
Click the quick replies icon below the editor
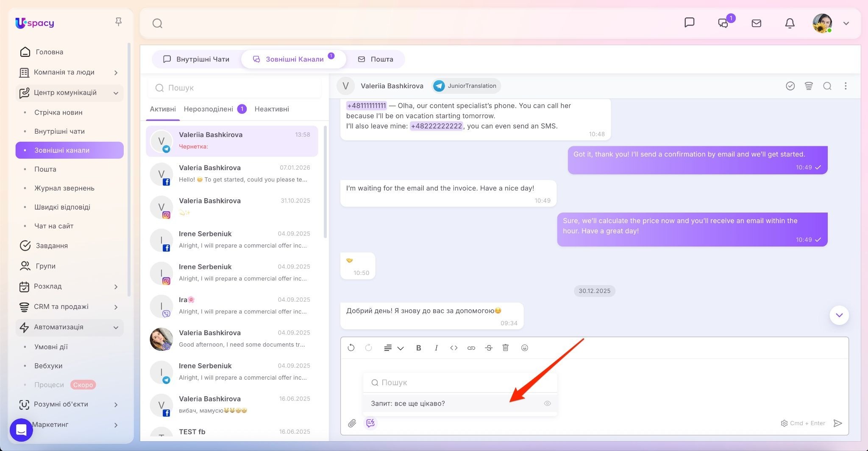point(370,423)
